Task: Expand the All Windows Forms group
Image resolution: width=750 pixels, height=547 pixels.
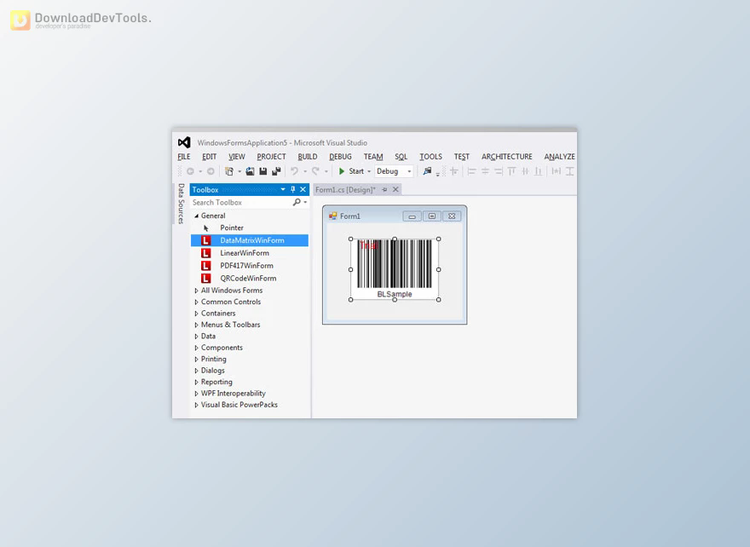Action: click(x=196, y=290)
